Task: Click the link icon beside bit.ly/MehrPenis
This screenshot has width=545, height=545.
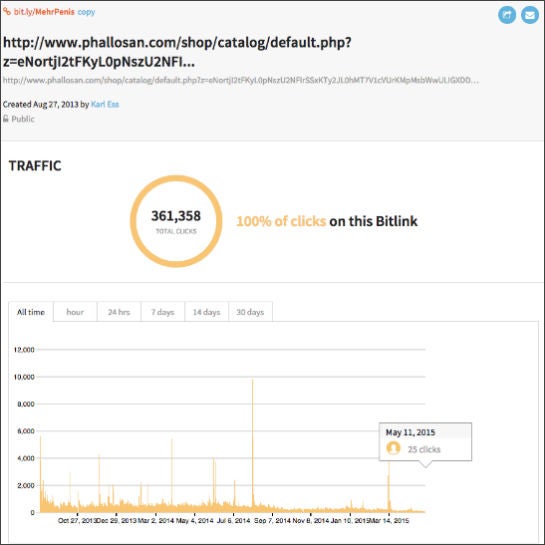Action: [7, 11]
